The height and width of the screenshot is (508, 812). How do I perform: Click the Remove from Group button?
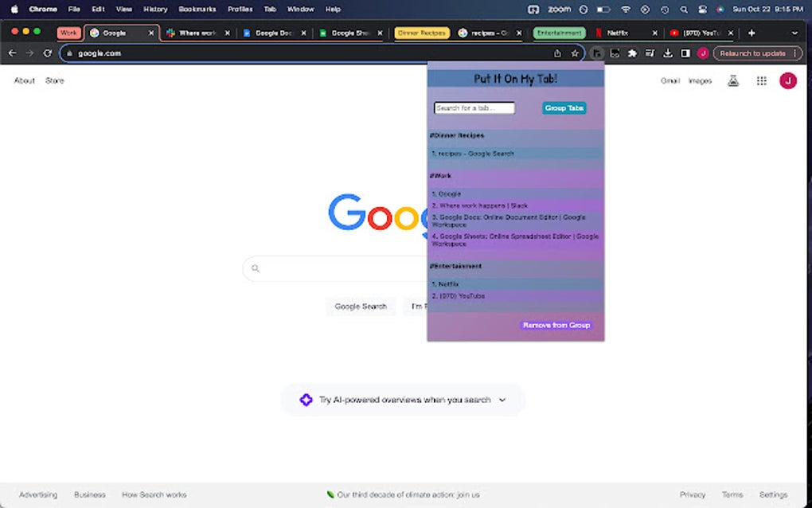556,325
